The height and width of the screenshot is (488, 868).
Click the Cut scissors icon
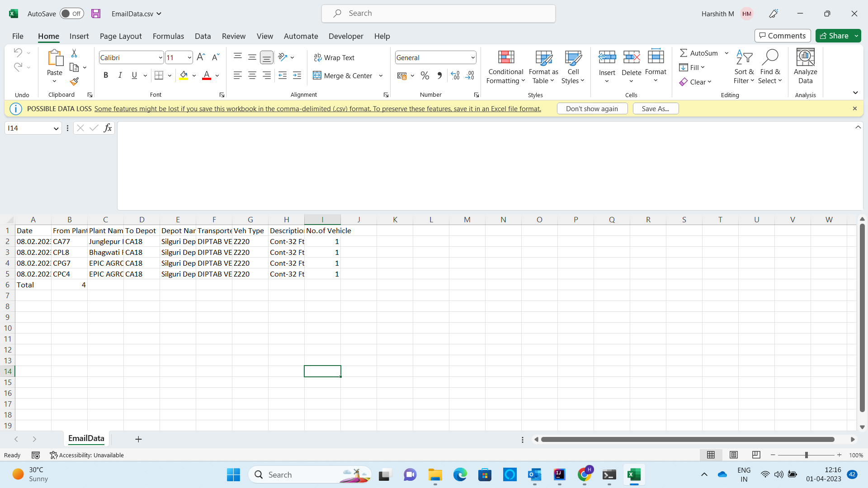[x=74, y=53]
